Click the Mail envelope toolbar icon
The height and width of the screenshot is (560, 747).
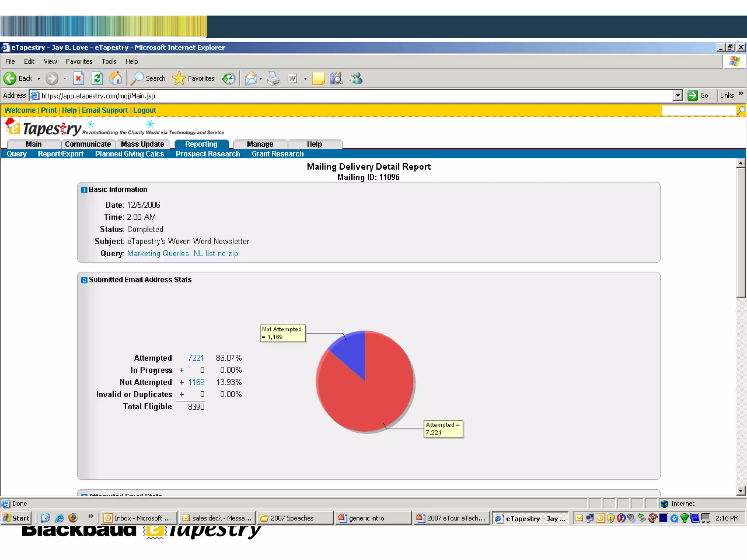251,78
